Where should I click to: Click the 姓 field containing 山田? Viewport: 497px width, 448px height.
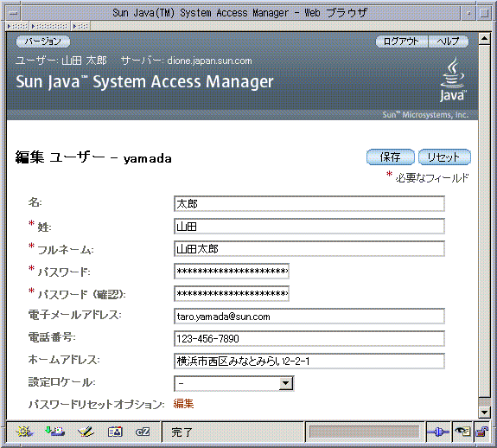click(309, 226)
